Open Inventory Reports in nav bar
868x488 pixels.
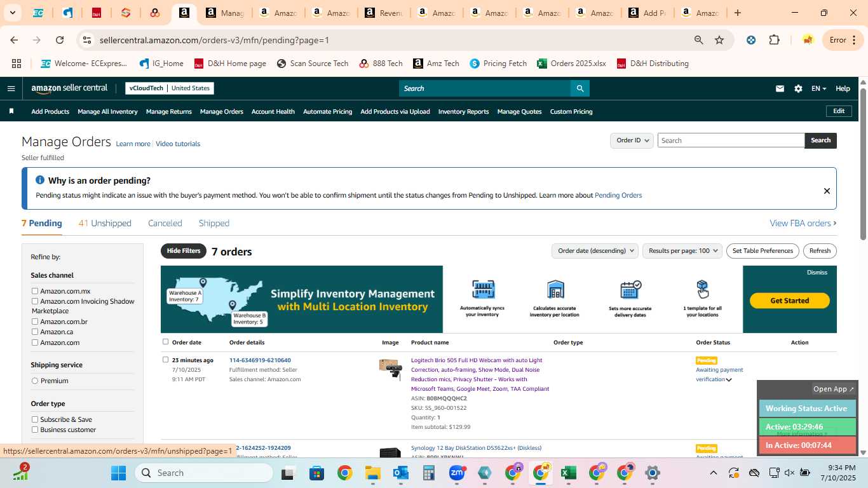click(463, 111)
